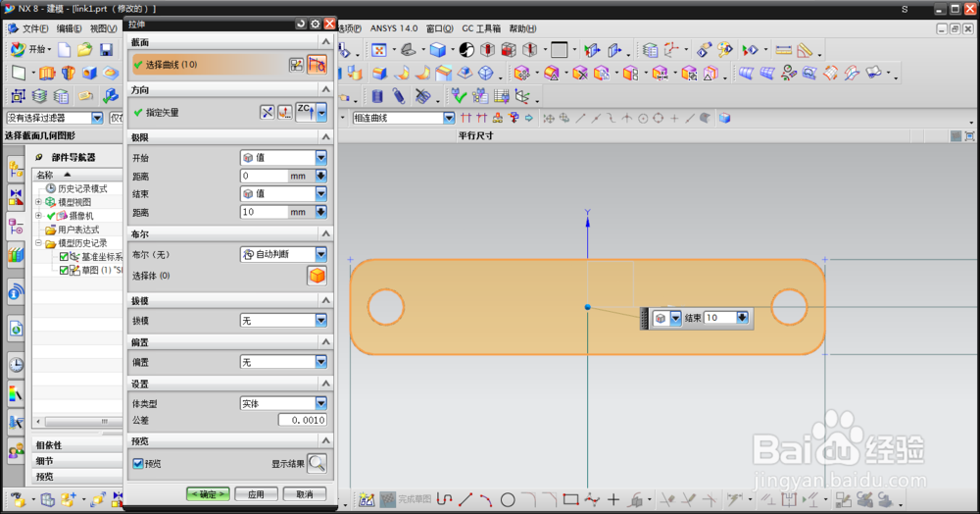Open the 视图(V) menu

coord(103,28)
